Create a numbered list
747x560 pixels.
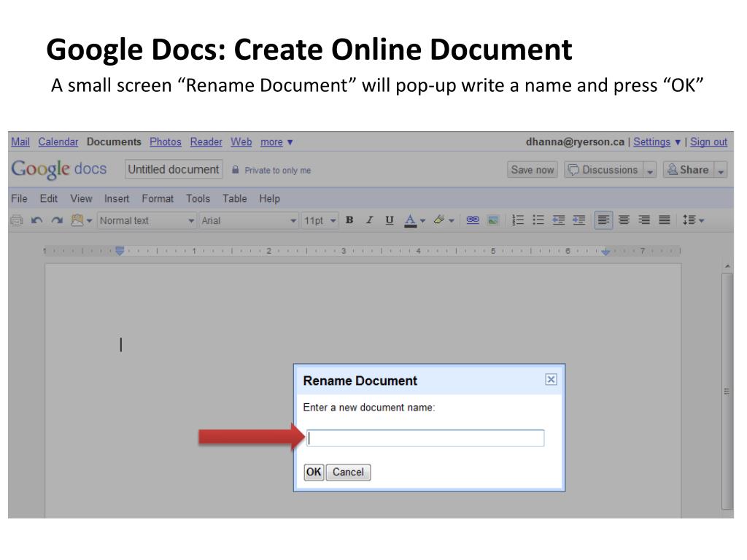point(518,220)
